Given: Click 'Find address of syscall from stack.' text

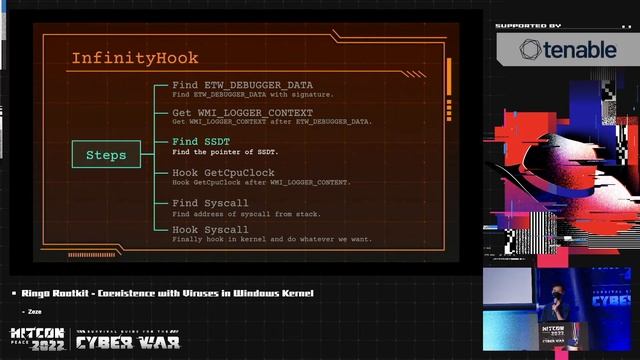Looking at the screenshot, I should coord(247,214).
